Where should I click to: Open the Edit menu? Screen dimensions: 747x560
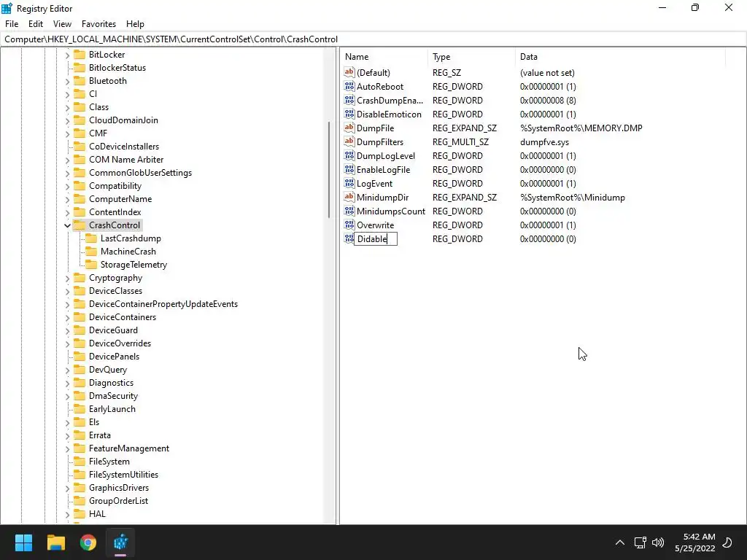click(x=36, y=24)
